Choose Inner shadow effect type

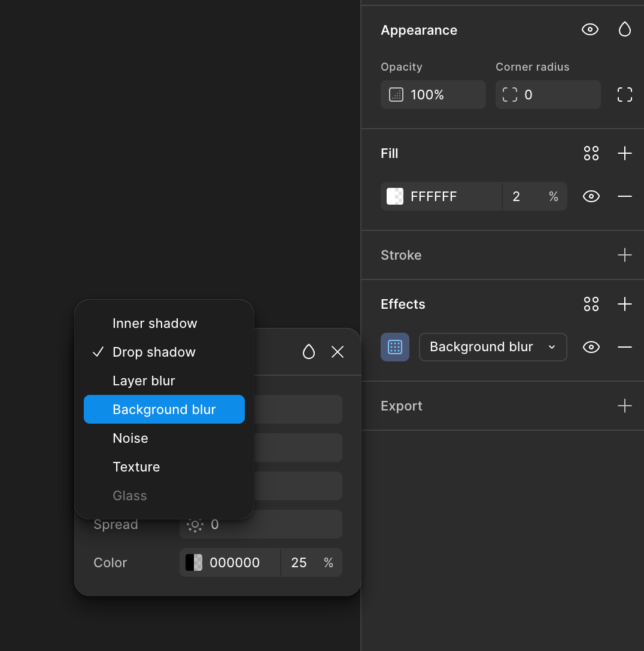pos(154,323)
